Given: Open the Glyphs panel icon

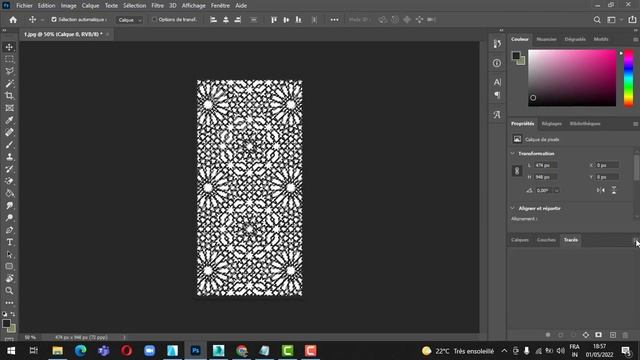Looking at the screenshot, I should (497, 115).
